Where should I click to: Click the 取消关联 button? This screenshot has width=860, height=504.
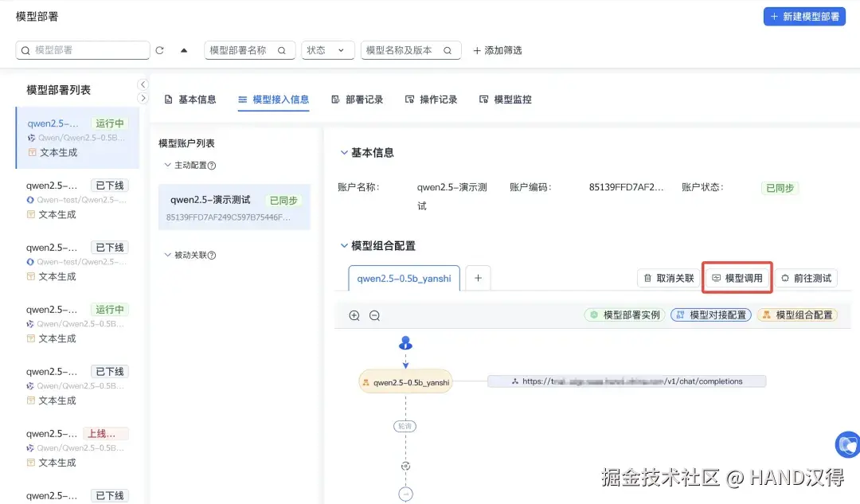coord(669,278)
